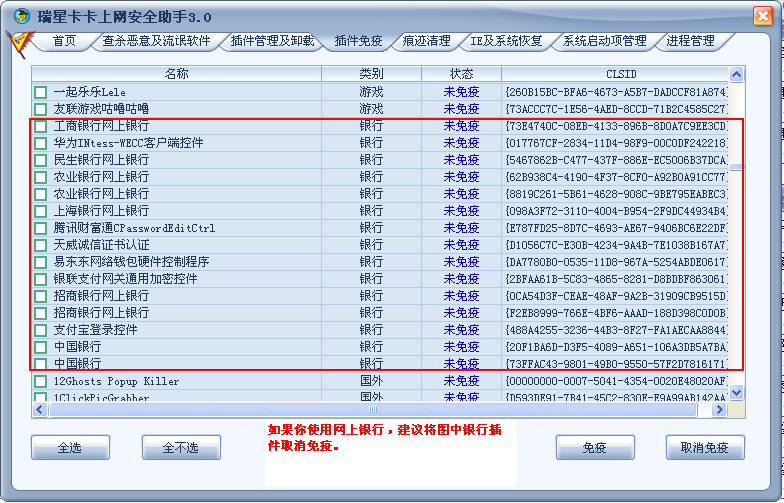Click the 支付宝登录控件 name
This screenshot has height=503, width=784.
pyautogui.click(x=95, y=330)
